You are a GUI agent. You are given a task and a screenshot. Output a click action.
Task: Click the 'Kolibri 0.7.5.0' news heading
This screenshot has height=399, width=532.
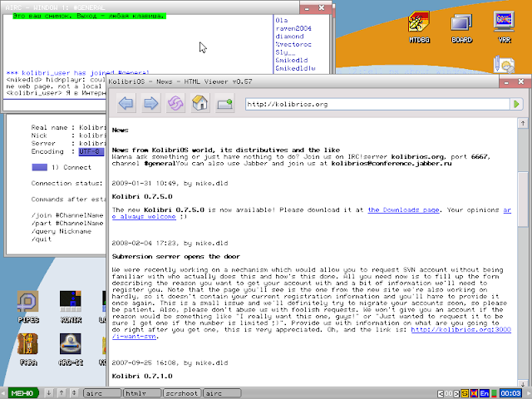pyautogui.click(x=142, y=197)
